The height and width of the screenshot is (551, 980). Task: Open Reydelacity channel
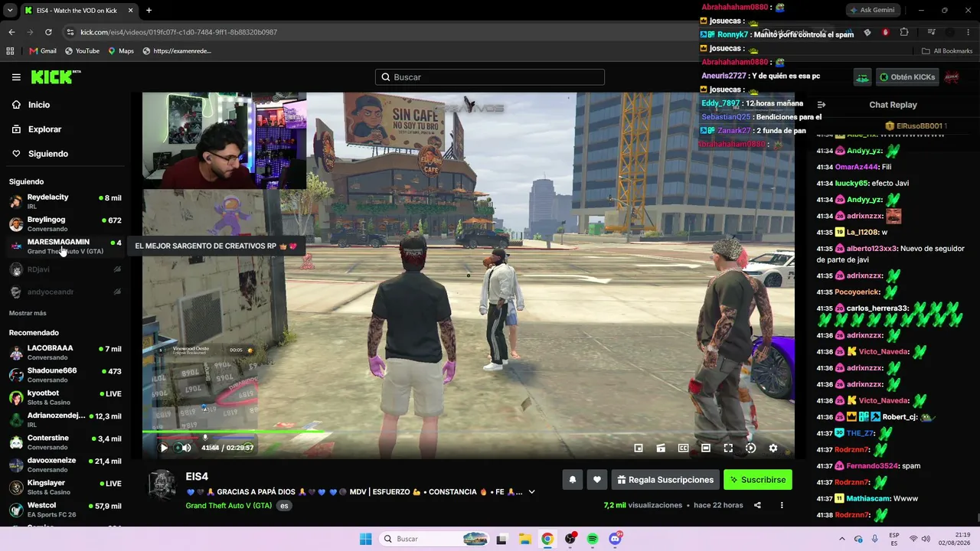(x=65, y=201)
